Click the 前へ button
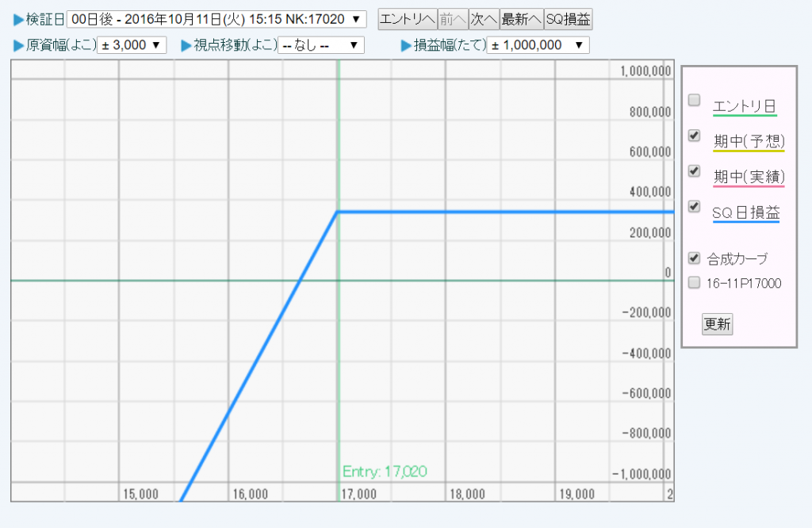This screenshot has height=528, width=812. (x=453, y=19)
